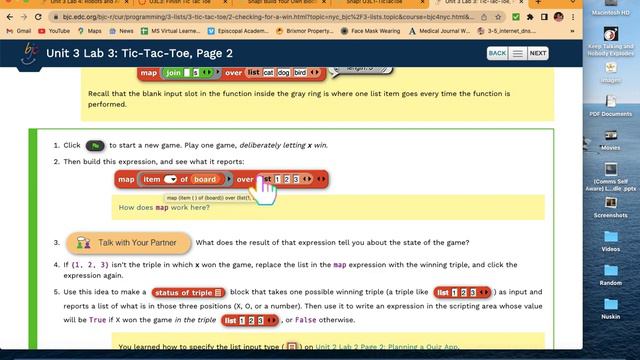Open the Gmail bookmark
This screenshot has height=360, width=640.
19,31
